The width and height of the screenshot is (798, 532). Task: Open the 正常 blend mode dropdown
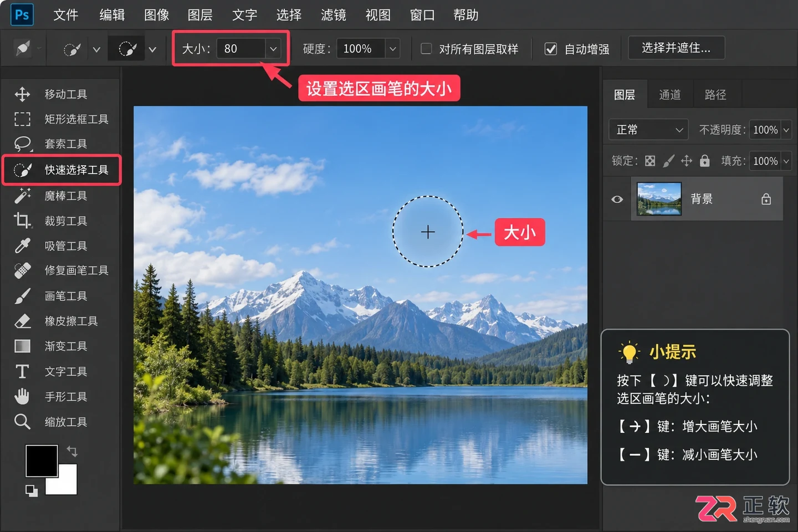tap(648, 130)
